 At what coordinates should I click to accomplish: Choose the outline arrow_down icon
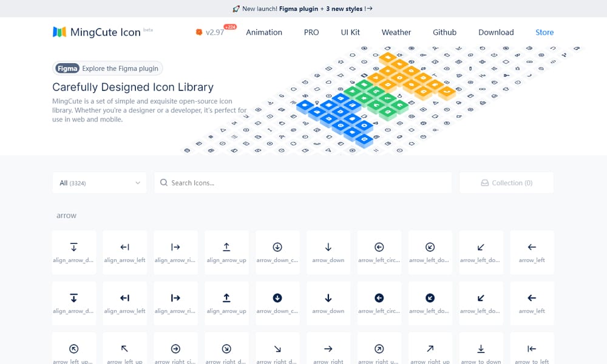click(x=328, y=252)
